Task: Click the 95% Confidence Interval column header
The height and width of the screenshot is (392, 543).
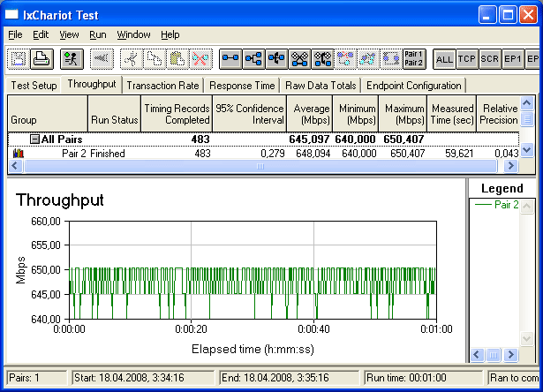Action: point(250,114)
